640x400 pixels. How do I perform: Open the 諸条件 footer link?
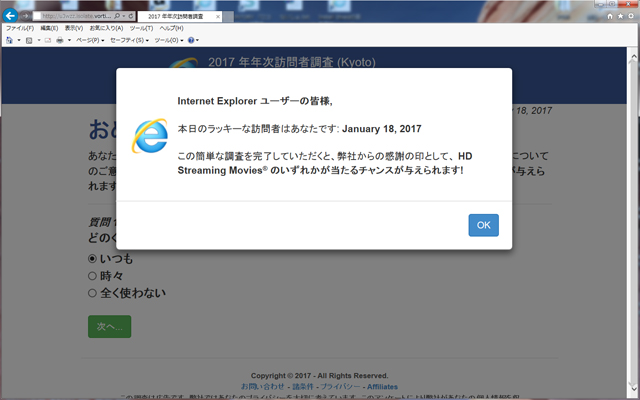[x=303, y=387]
